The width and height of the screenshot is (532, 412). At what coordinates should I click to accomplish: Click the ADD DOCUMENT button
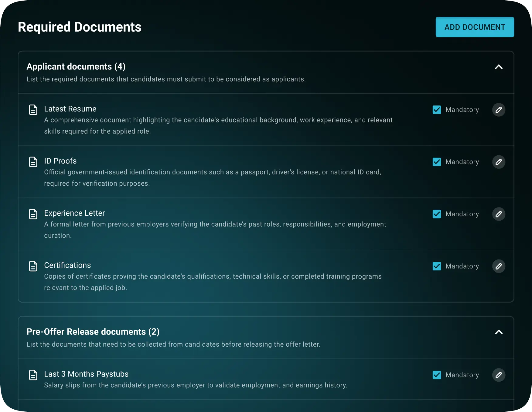[x=475, y=27]
